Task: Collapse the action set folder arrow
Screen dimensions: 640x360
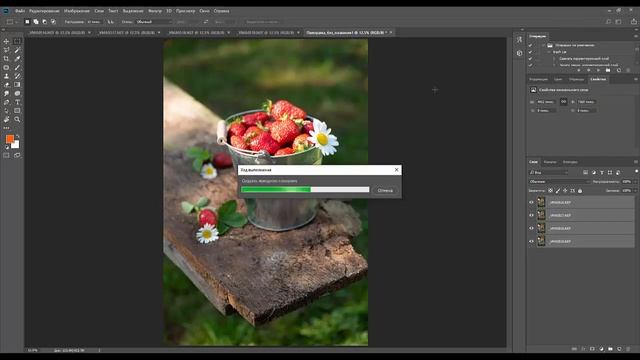Action: point(543,45)
